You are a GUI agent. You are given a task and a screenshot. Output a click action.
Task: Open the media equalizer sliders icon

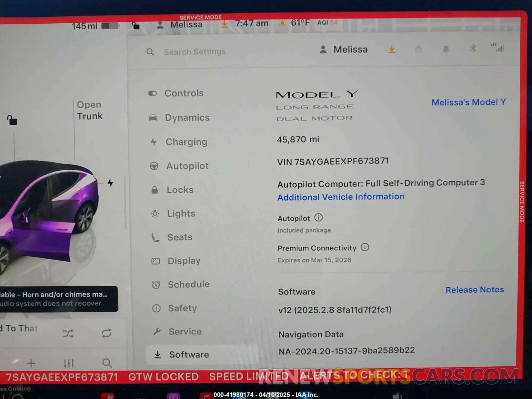pyautogui.click(x=69, y=363)
